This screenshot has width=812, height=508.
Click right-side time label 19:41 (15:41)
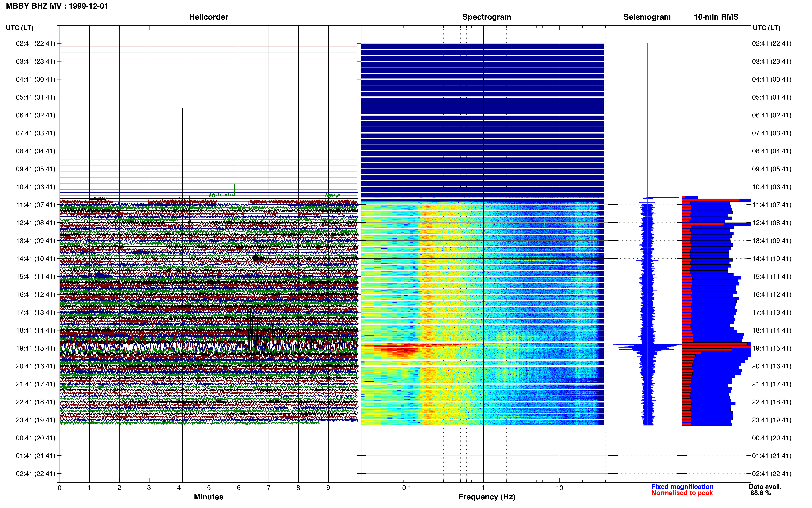click(x=772, y=348)
